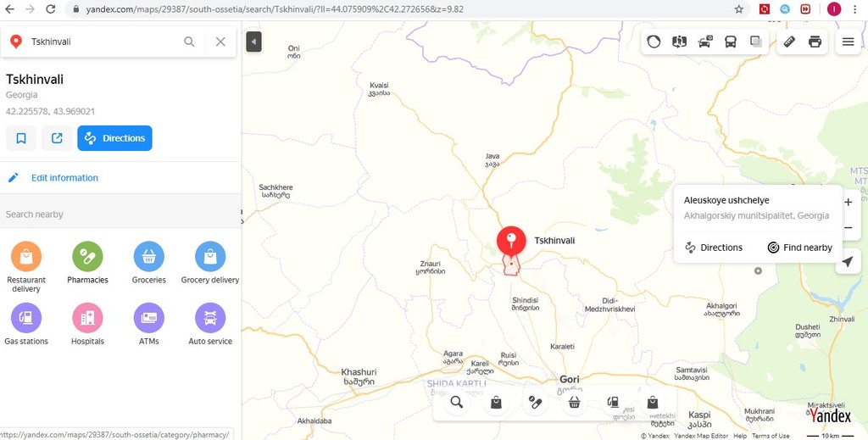
Task: Click the pill pharmacy icon in bottom bar
Action: click(x=535, y=402)
